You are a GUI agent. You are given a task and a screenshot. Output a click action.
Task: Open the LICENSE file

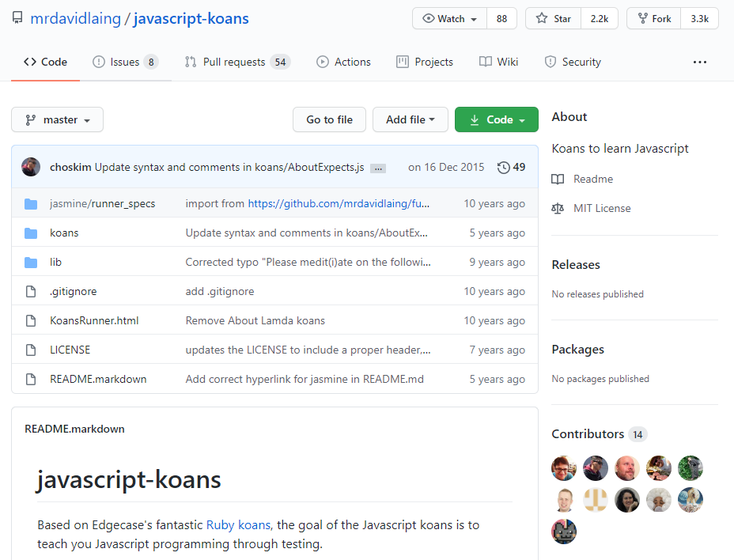coord(70,350)
